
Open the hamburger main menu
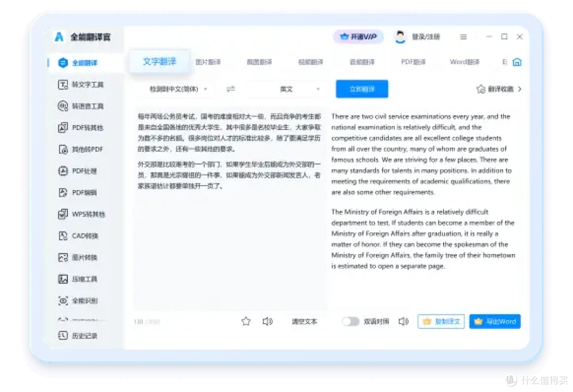(463, 37)
